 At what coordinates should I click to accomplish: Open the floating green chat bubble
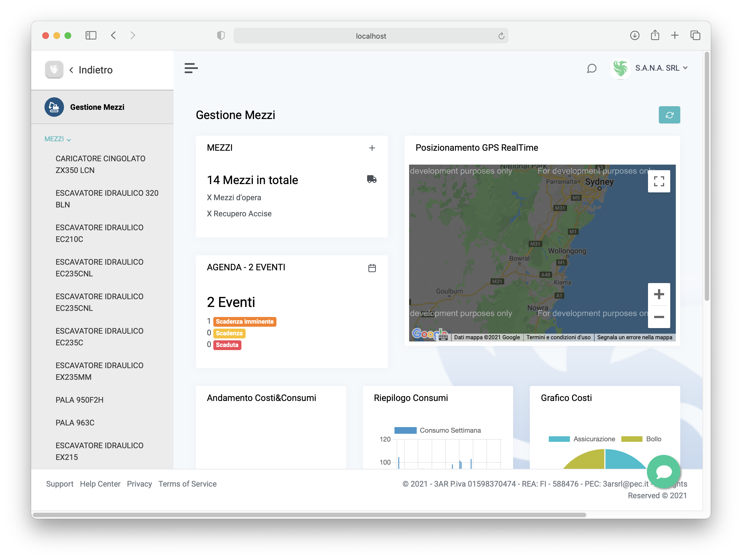tap(663, 472)
